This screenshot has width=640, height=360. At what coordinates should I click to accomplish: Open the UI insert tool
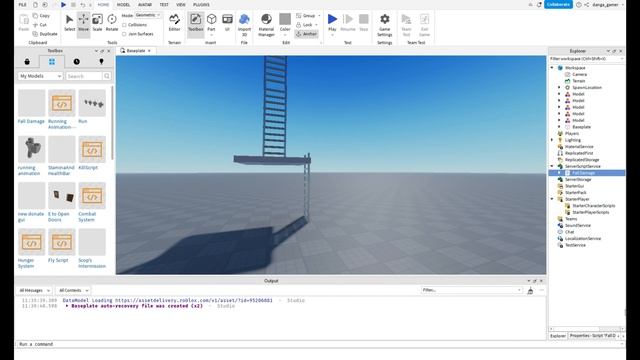(227, 22)
